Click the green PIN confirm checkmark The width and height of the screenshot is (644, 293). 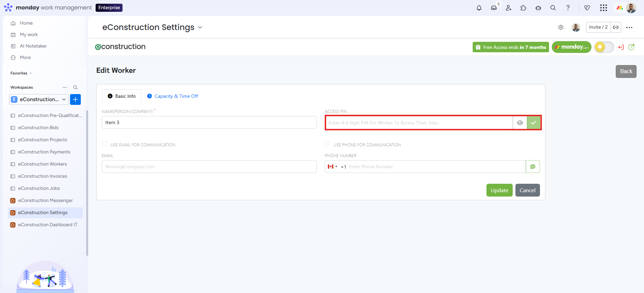tap(534, 123)
